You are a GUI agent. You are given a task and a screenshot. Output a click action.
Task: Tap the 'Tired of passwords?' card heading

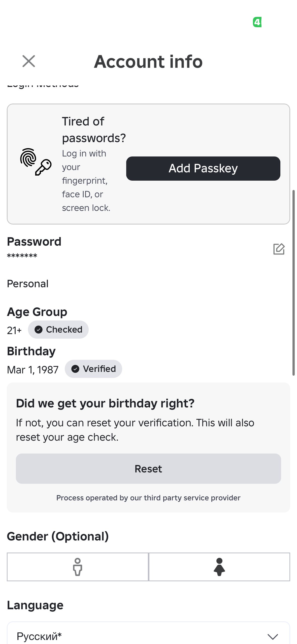coord(94,130)
